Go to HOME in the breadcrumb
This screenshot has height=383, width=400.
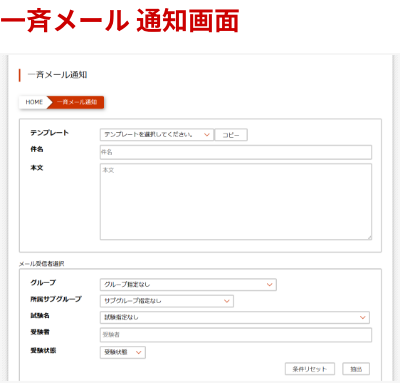point(34,102)
